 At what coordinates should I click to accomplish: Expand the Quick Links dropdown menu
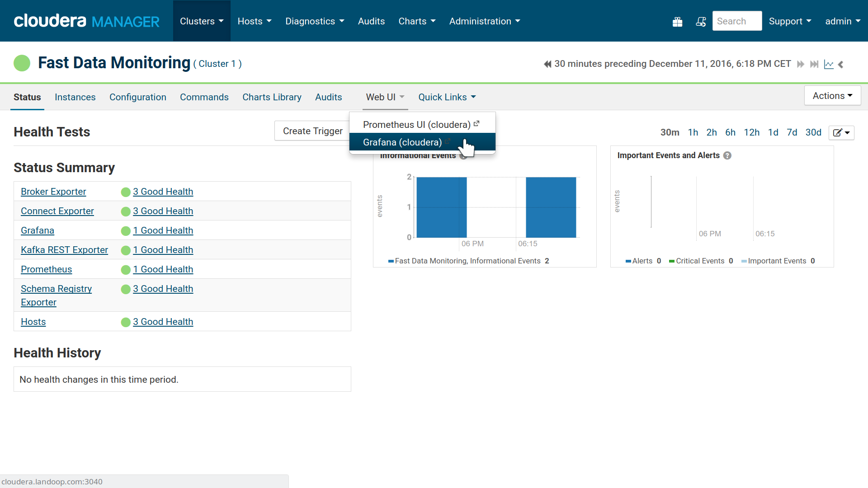[x=446, y=97]
